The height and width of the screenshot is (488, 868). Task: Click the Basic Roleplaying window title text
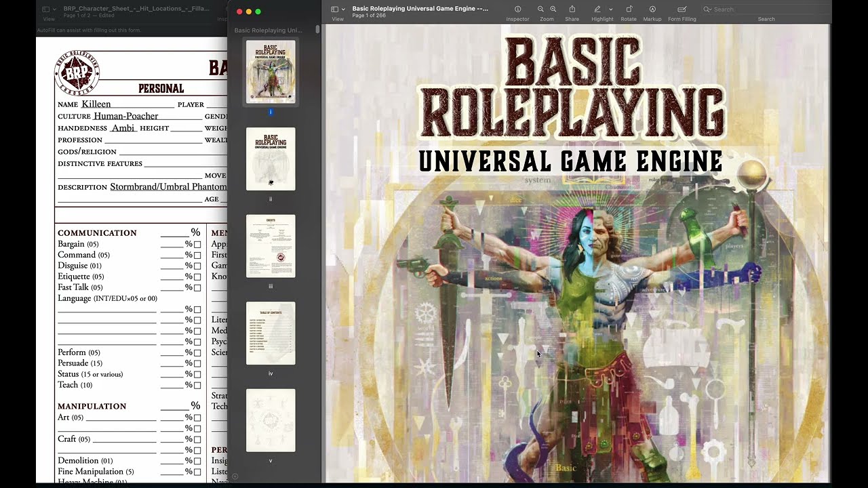point(420,8)
